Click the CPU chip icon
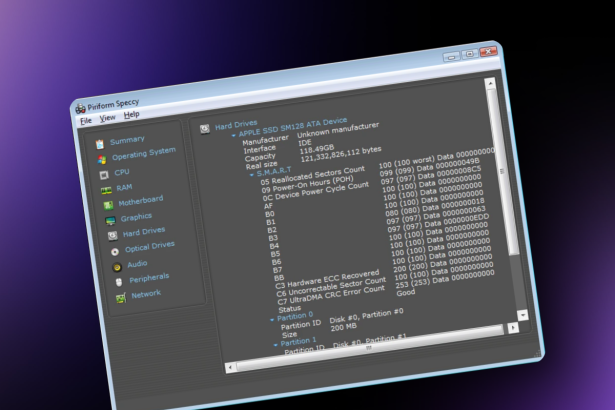This screenshot has width=615, height=410. coord(104,175)
